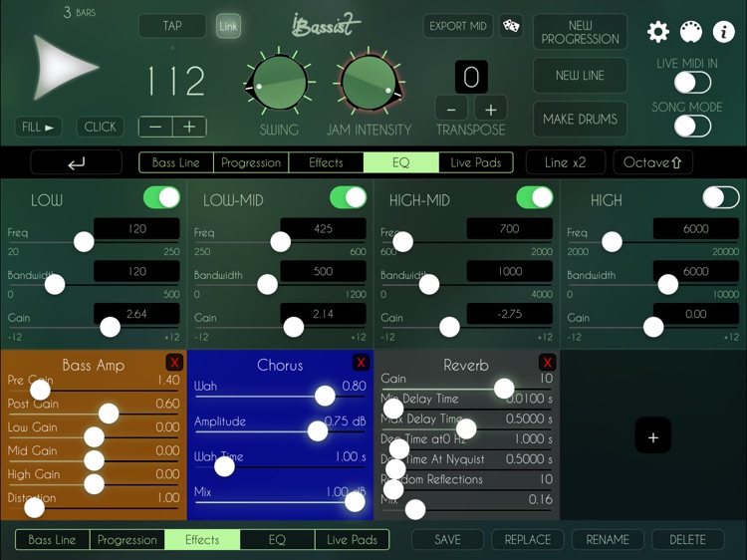This screenshot has width=747, height=560.
Task: Open the info icon
Action: pyautogui.click(x=723, y=32)
